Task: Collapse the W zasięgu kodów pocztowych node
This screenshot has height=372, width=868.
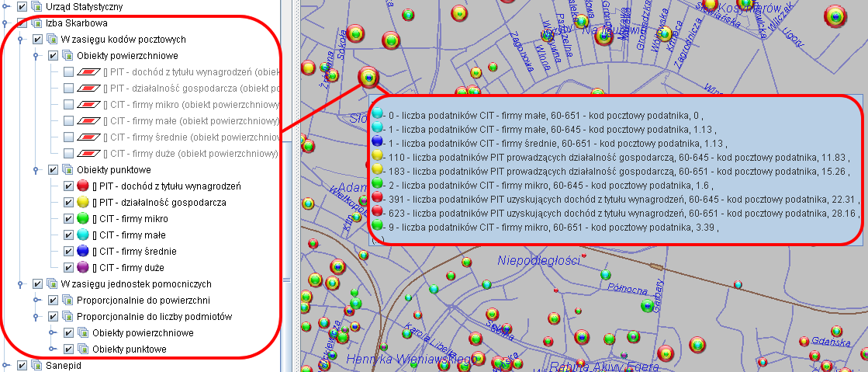Action: pos(22,40)
